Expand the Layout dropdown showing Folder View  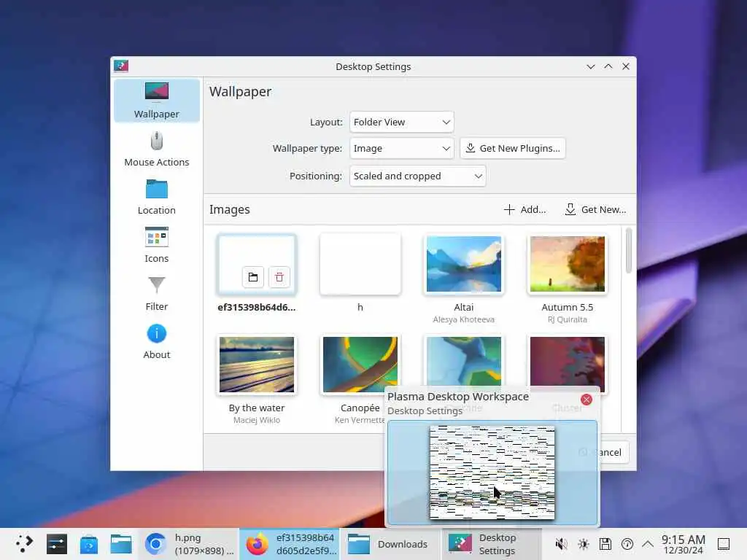[402, 122]
